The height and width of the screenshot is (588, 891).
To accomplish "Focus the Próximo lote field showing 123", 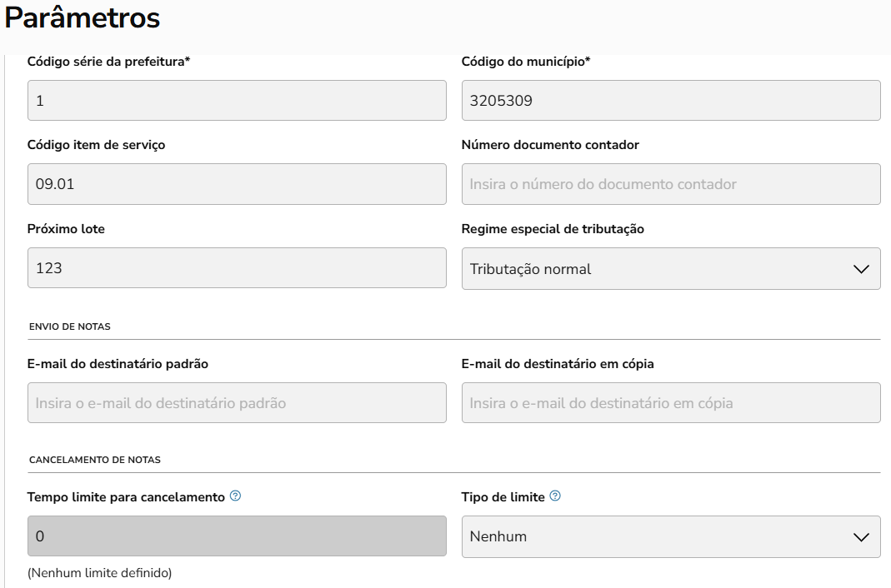I will tap(237, 268).
